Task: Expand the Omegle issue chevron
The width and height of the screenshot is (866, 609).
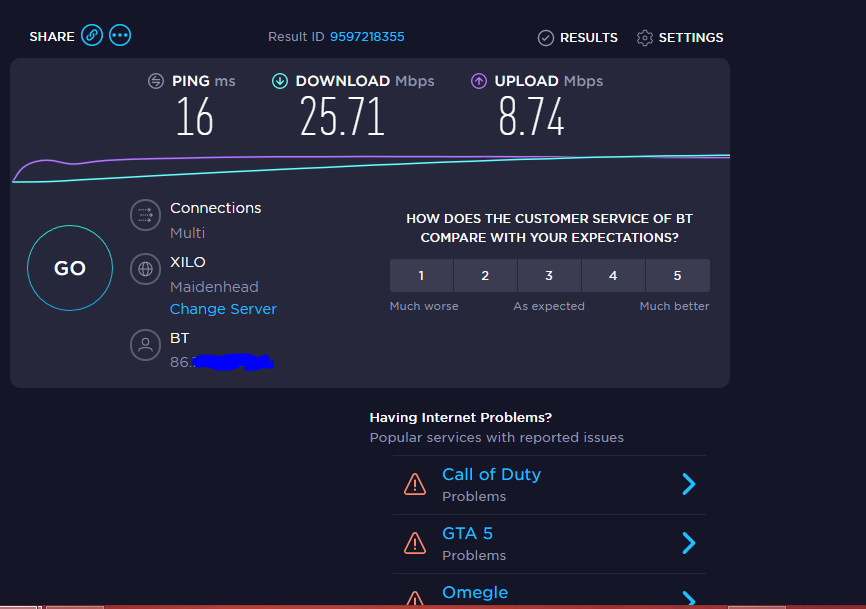Action: coord(688,598)
